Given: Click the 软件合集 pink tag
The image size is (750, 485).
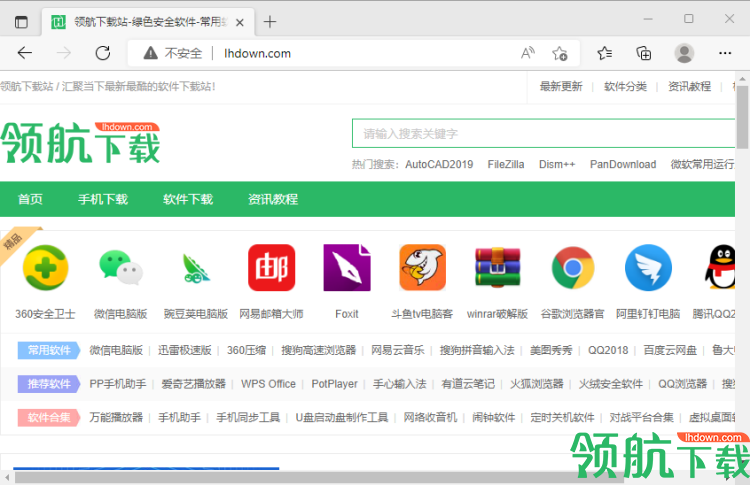Looking at the screenshot, I should (x=49, y=417).
